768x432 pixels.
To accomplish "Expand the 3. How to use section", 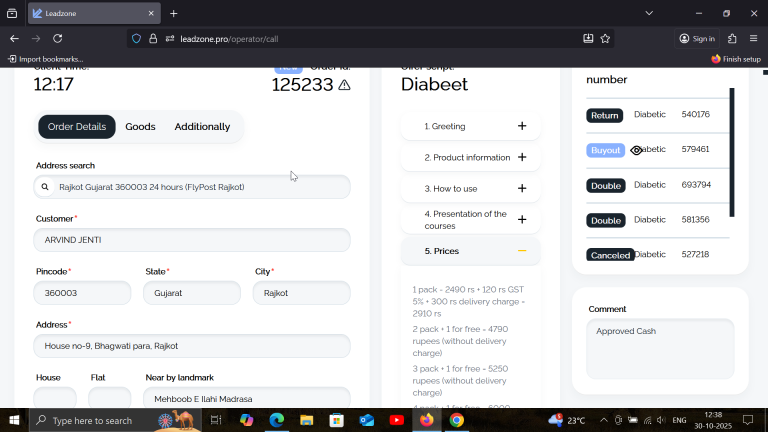I will click(471, 189).
